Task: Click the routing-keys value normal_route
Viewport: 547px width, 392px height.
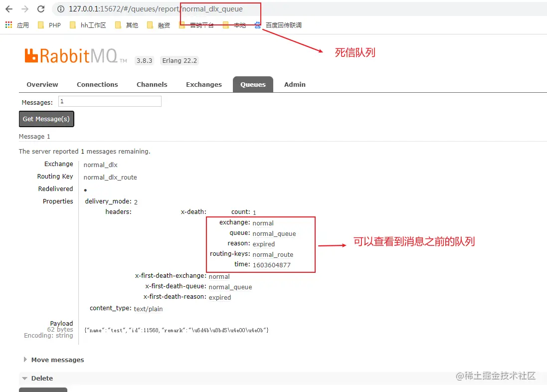Action: pyautogui.click(x=273, y=254)
